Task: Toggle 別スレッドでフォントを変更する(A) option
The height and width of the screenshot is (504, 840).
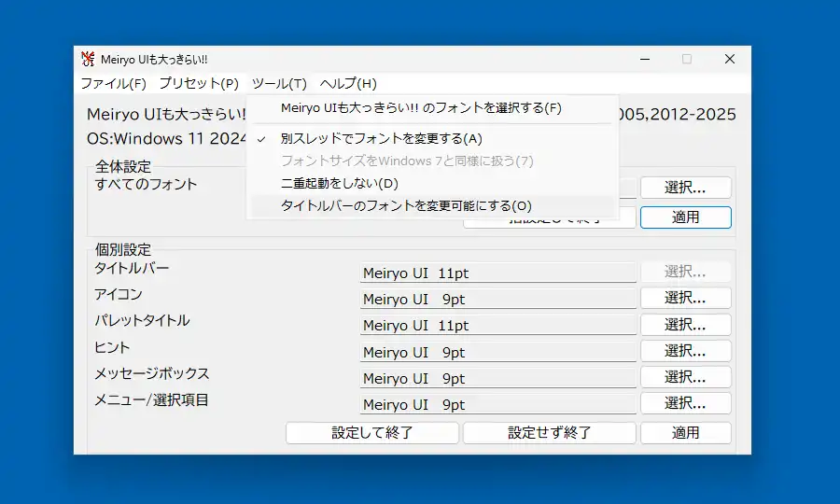Action: 432,139
